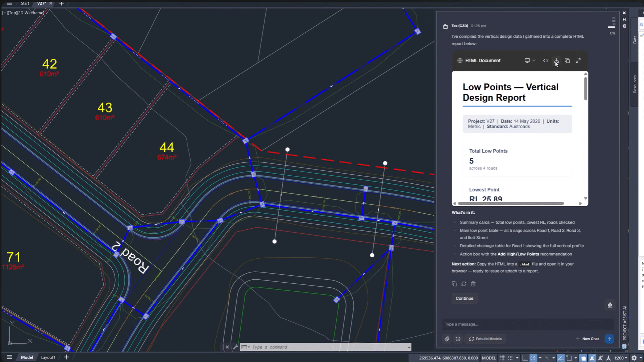Copy the chat message response

[x=454, y=284]
